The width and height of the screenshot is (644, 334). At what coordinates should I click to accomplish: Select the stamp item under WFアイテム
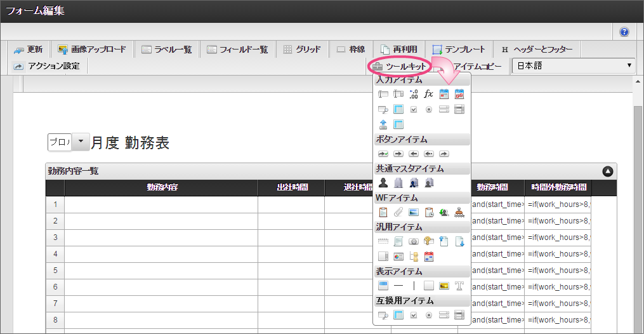click(x=459, y=212)
